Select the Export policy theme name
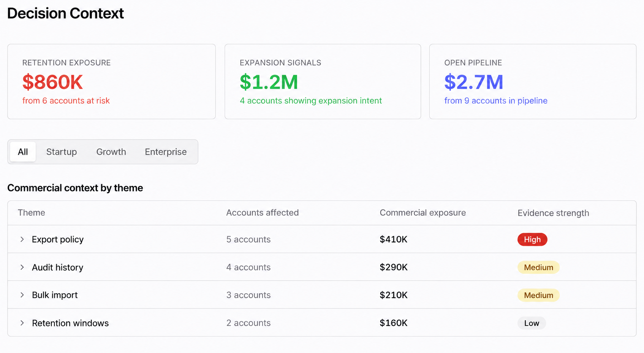Screen dimensions: 644x353 [x=58, y=239]
